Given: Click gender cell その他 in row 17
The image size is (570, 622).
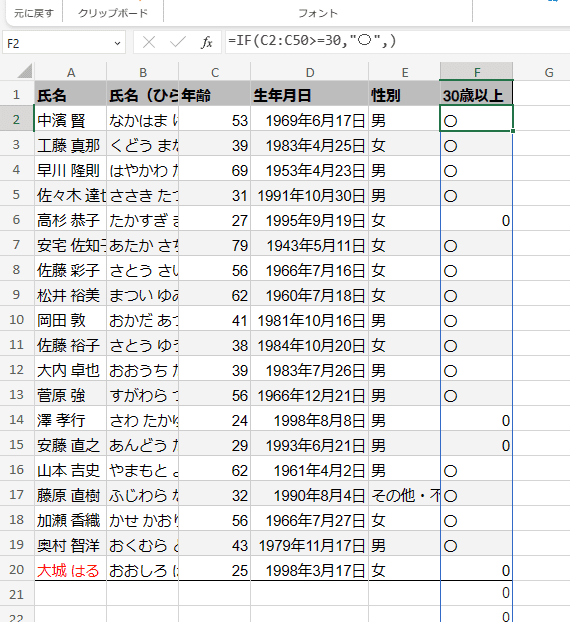Looking at the screenshot, I should [x=405, y=494].
